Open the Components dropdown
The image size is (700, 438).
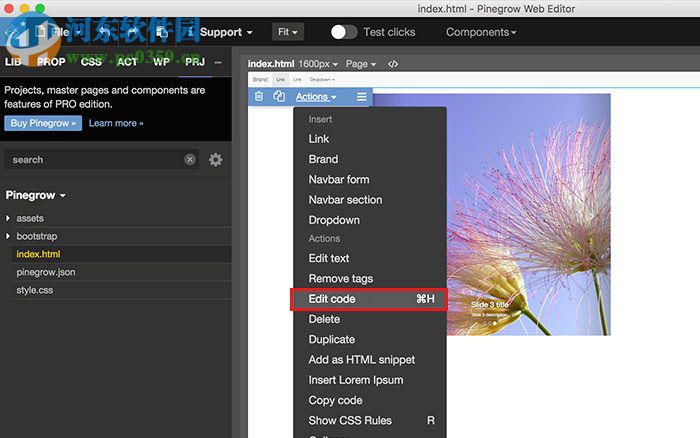[x=481, y=32]
